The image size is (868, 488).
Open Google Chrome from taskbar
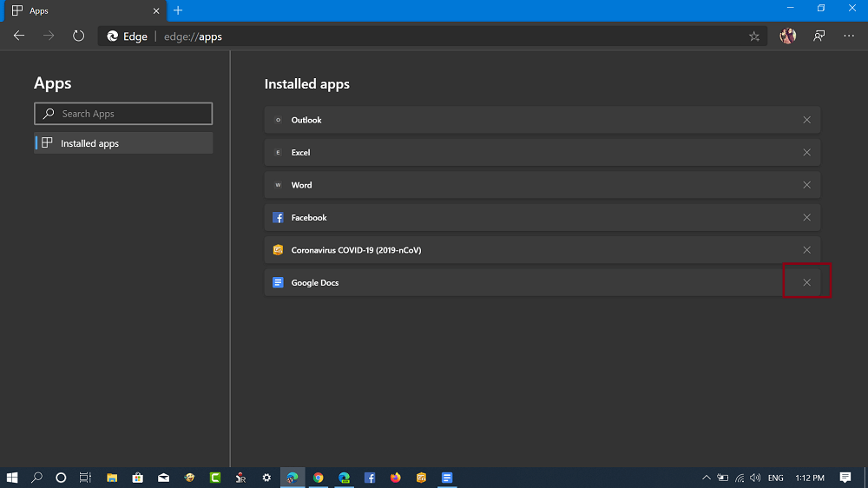click(318, 478)
